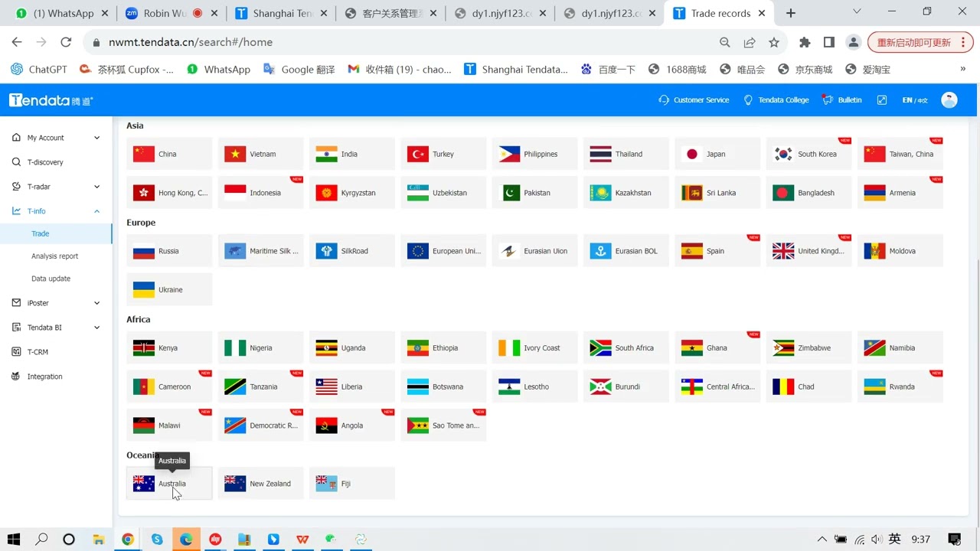
Task: Open Chrome from the taskbar
Action: coord(128,540)
